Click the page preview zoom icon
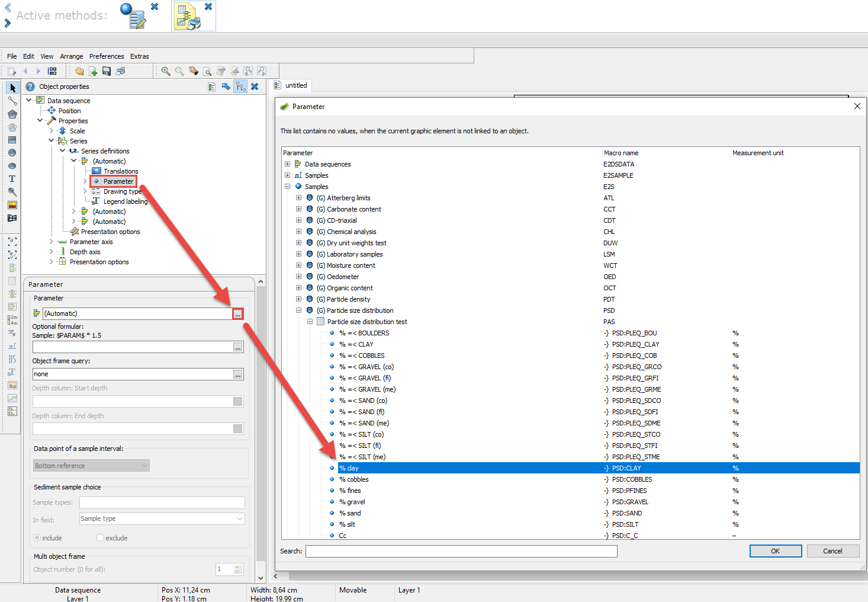The height and width of the screenshot is (602, 868). tap(207, 71)
